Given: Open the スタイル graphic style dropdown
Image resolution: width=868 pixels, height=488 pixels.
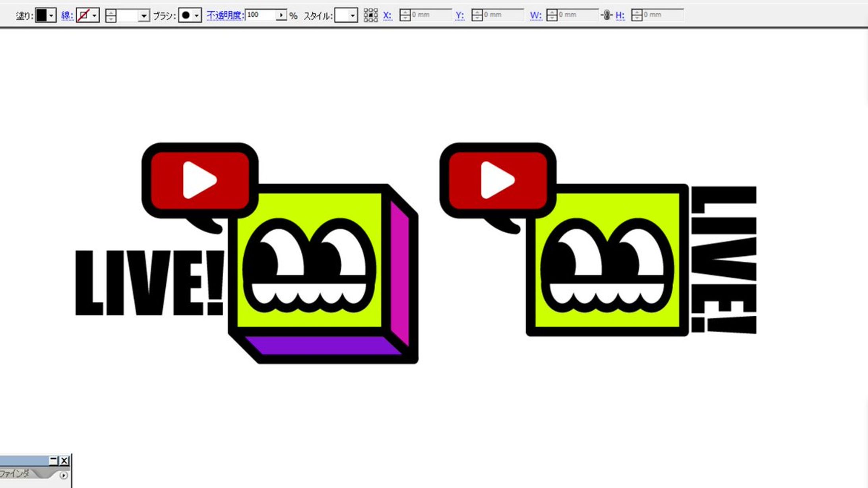Looking at the screenshot, I should coord(352,15).
